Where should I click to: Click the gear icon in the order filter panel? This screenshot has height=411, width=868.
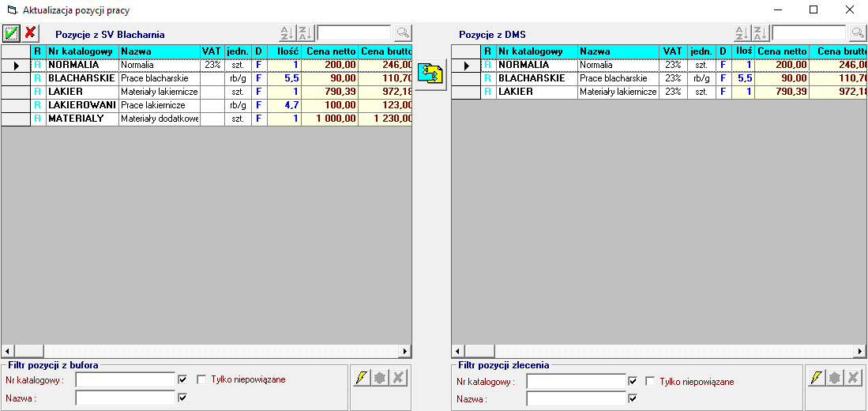835,378
